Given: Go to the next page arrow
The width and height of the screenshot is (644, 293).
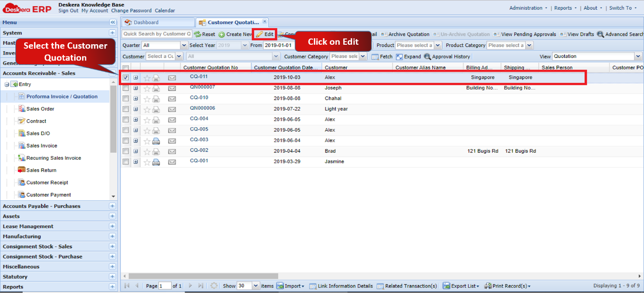Looking at the screenshot, I should 190,286.
